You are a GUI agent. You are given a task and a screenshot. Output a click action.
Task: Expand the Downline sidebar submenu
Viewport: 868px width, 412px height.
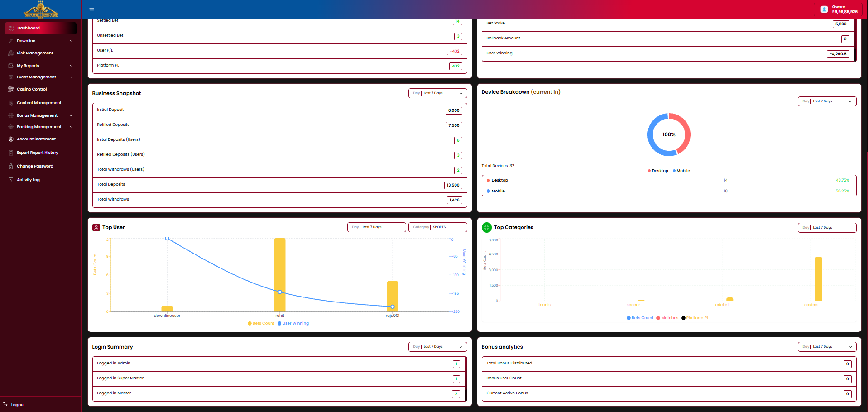71,41
